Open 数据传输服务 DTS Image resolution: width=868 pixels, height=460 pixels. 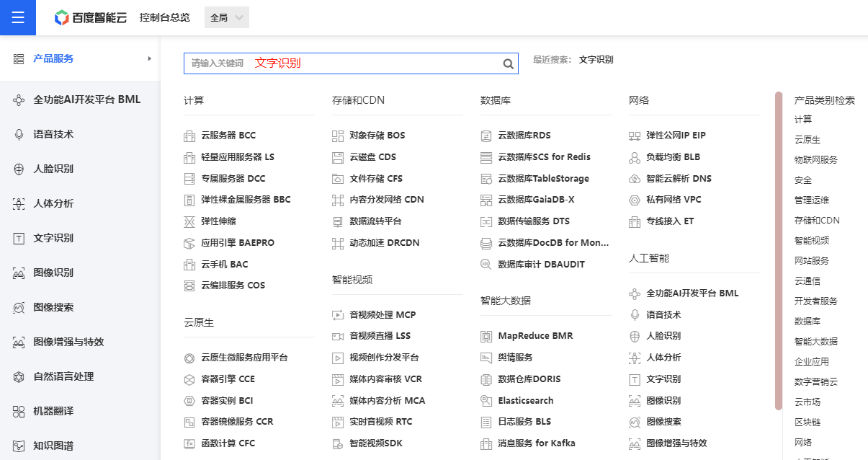click(534, 221)
